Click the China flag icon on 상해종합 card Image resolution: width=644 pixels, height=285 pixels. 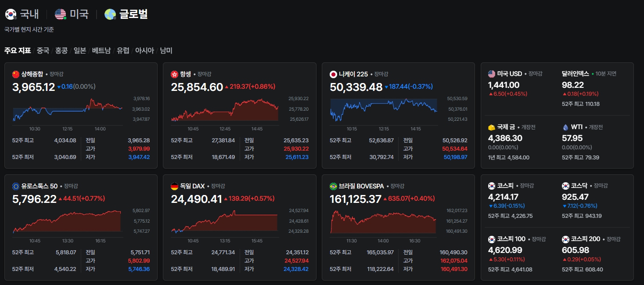pos(16,74)
